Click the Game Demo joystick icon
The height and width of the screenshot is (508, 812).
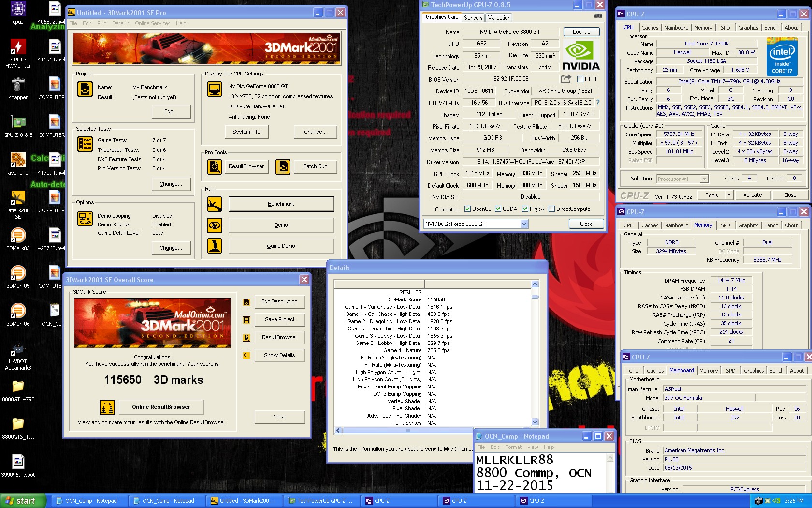coord(215,246)
